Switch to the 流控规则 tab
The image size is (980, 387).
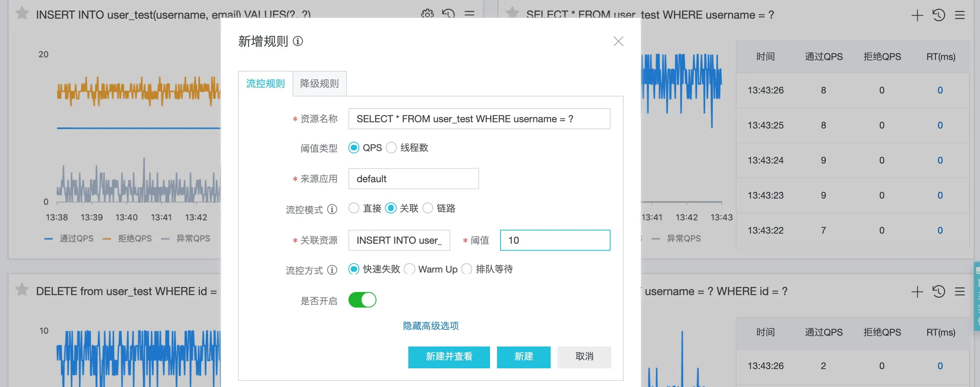[x=266, y=84]
